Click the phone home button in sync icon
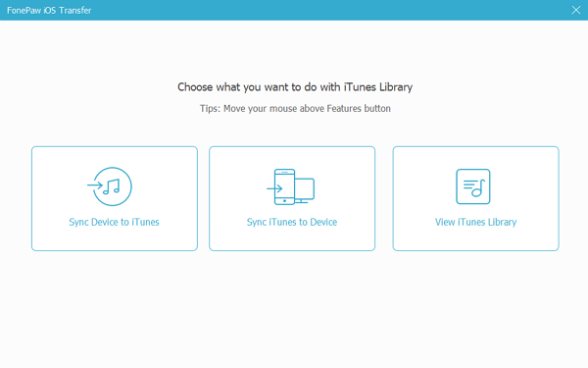The height and width of the screenshot is (368, 588). tap(284, 201)
